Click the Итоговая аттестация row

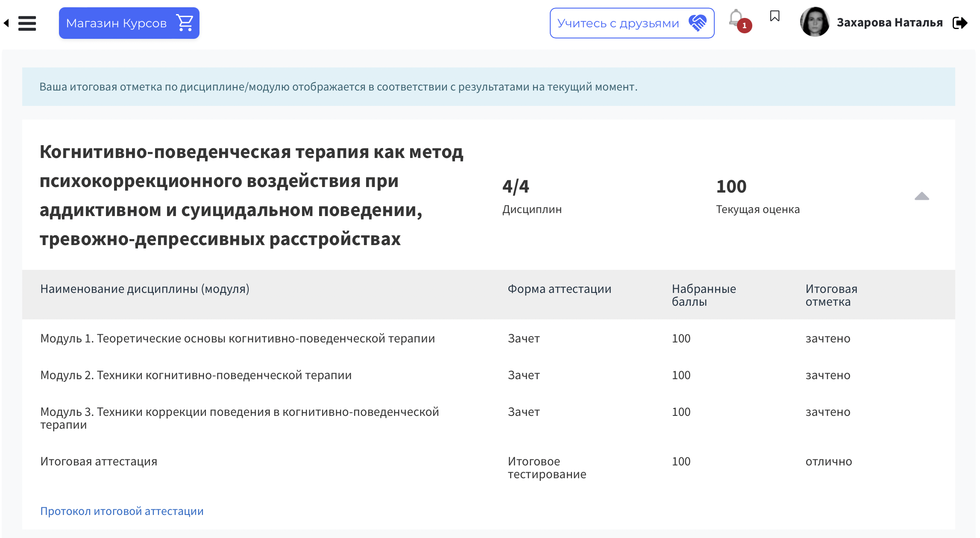pyautogui.click(x=99, y=462)
